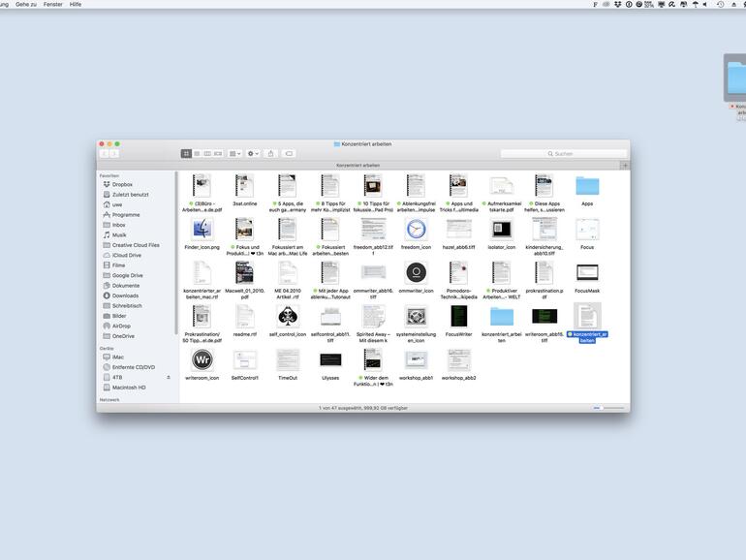Switch Finder to list view
This screenshot has width=746, height=560.
pos(197,153)
